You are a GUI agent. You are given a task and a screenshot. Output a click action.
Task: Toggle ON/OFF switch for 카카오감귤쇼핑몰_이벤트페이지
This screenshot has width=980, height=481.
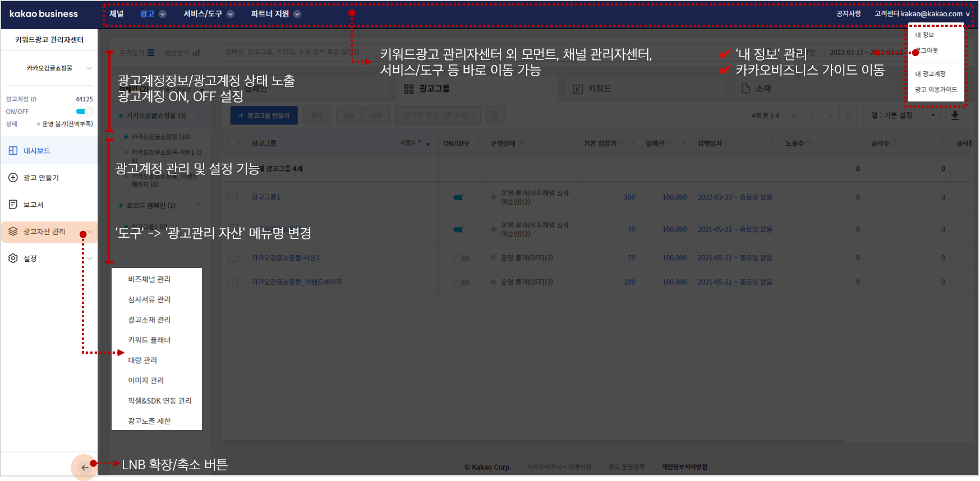(x=462, y=282)
